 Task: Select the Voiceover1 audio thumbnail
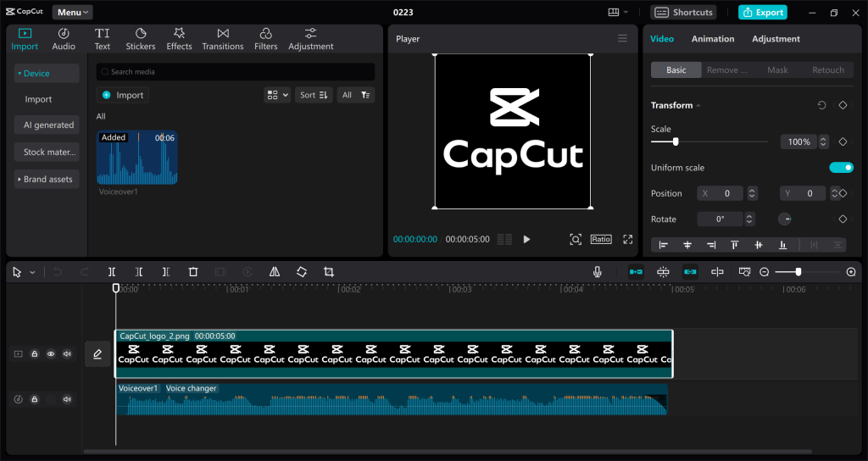coord(137,158)
